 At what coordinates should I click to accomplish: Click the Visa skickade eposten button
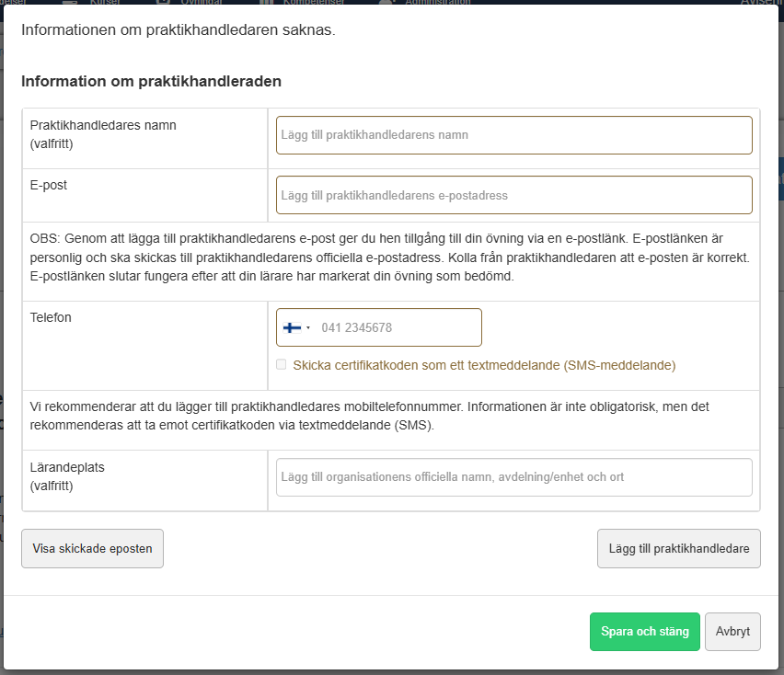point(92,548)
